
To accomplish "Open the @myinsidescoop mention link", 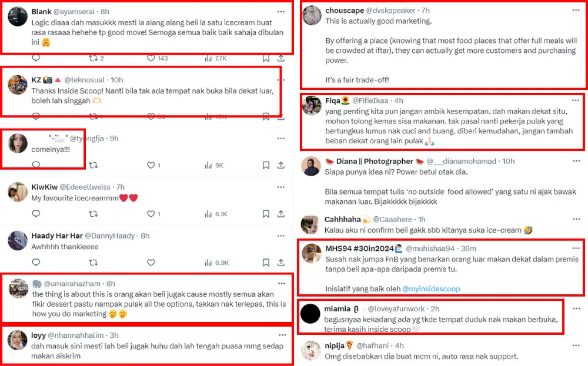I will point(432,288).
